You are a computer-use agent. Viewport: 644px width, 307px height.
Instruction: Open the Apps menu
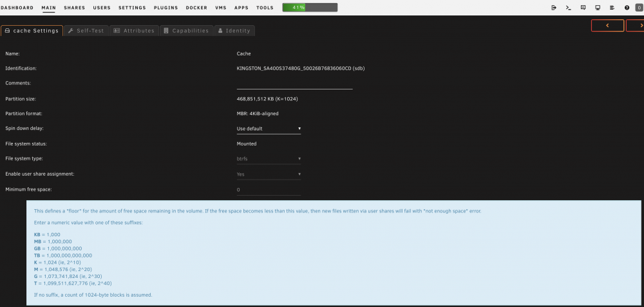coord(241,8)
